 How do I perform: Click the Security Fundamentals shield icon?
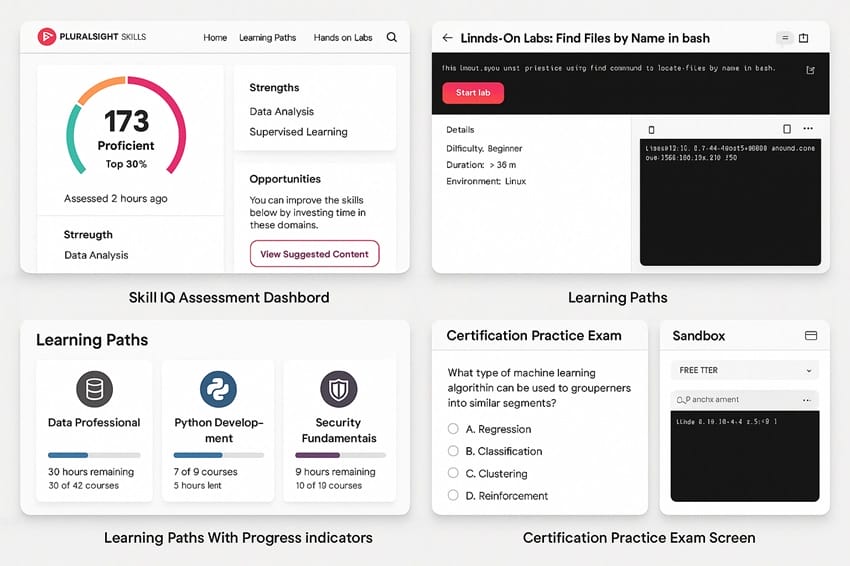[x=339, y=389]
